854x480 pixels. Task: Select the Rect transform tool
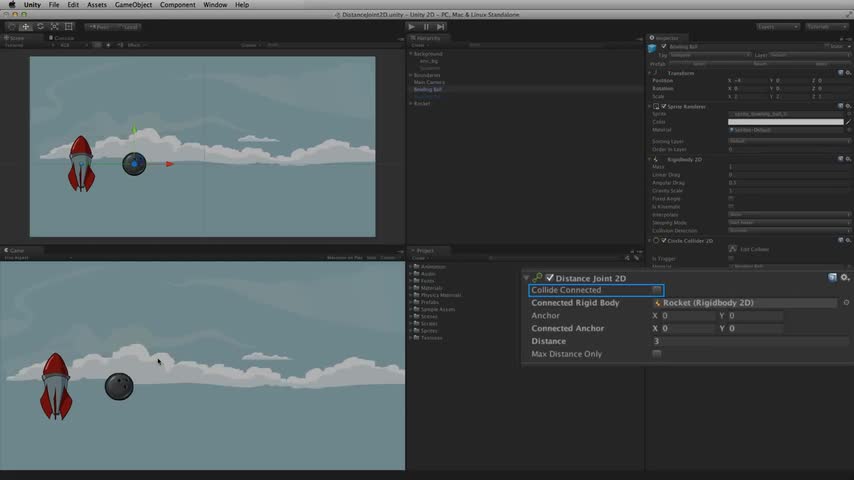pyautogui.click(x=69, y=27)
